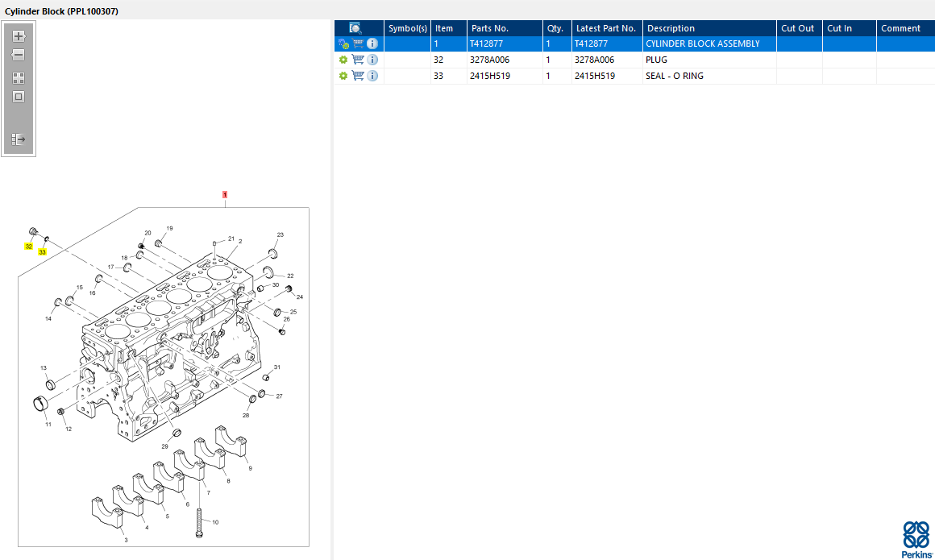Viewport: 935px width, 560px height.
Task: Zoom in on the diagram with plus button
Action: tap(19, 36)
